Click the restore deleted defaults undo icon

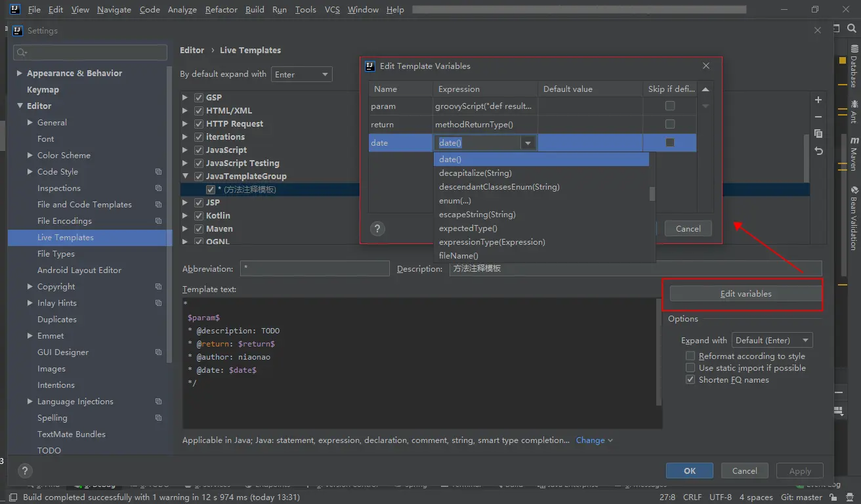818,151
